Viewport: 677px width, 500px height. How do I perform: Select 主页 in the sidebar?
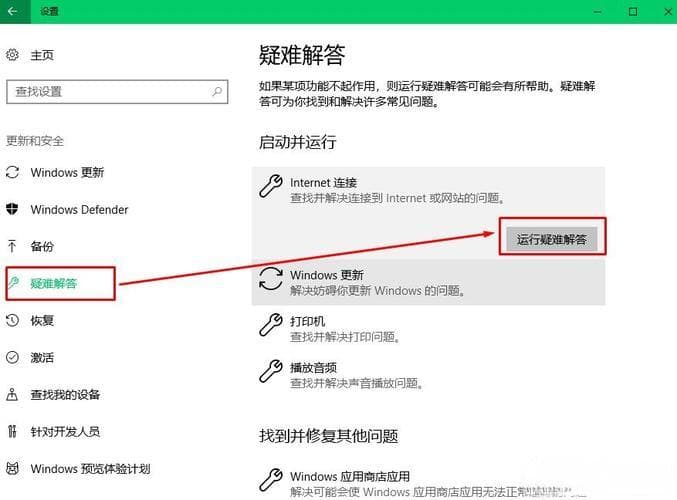42,55
